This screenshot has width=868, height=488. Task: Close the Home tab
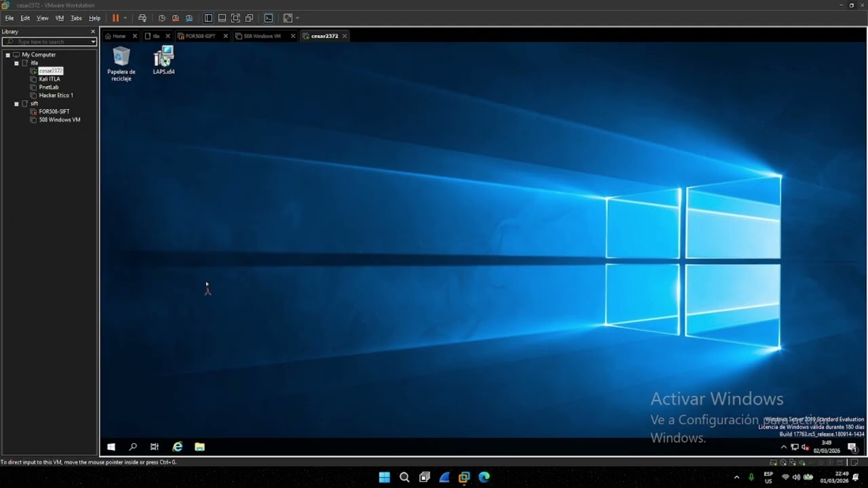pyautogui.click(x=134, y=36)
